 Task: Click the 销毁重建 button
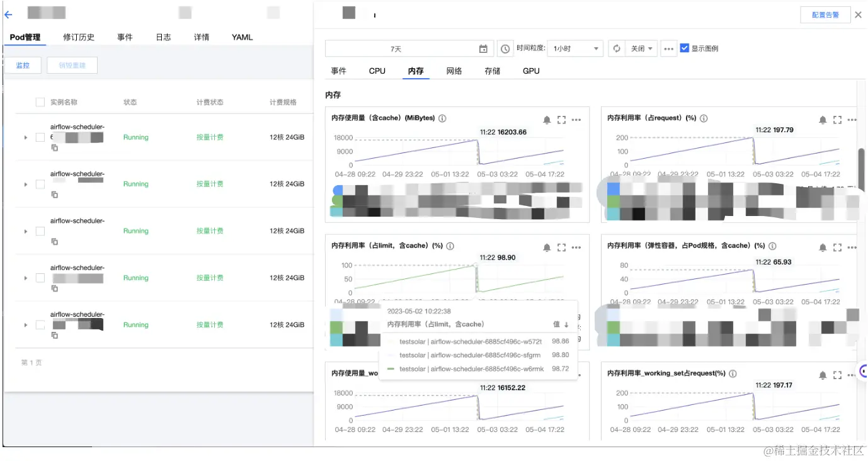[72, 65]
